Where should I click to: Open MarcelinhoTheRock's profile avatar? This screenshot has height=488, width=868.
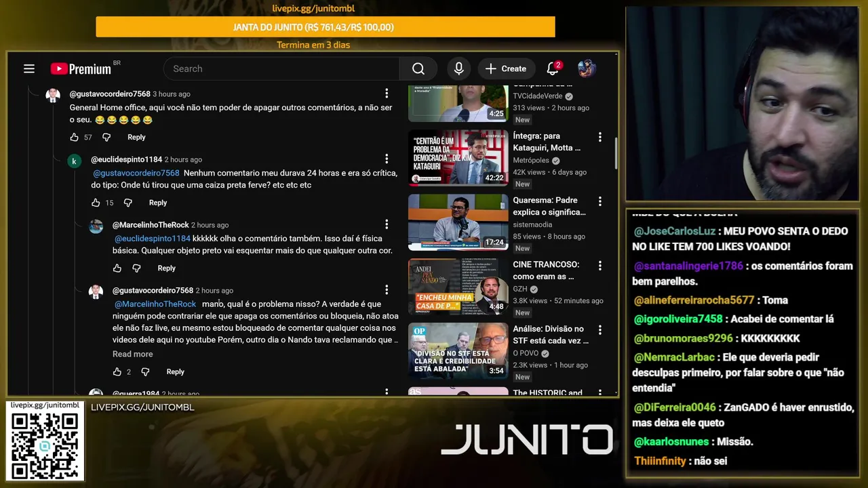point(96,227)
